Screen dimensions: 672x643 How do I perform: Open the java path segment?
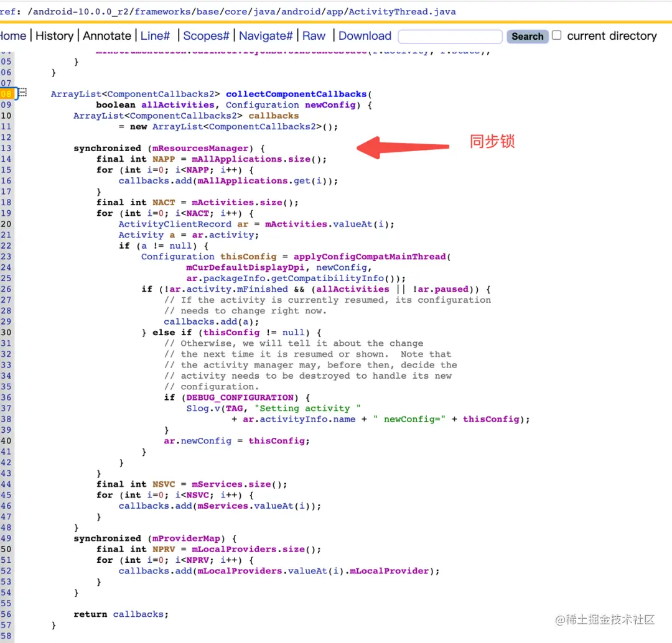264,12
